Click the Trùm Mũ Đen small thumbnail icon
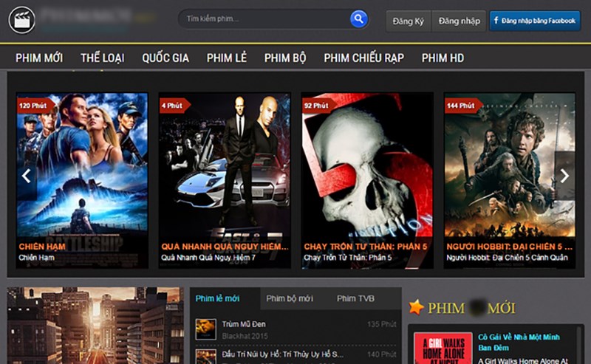 [205, 329]
